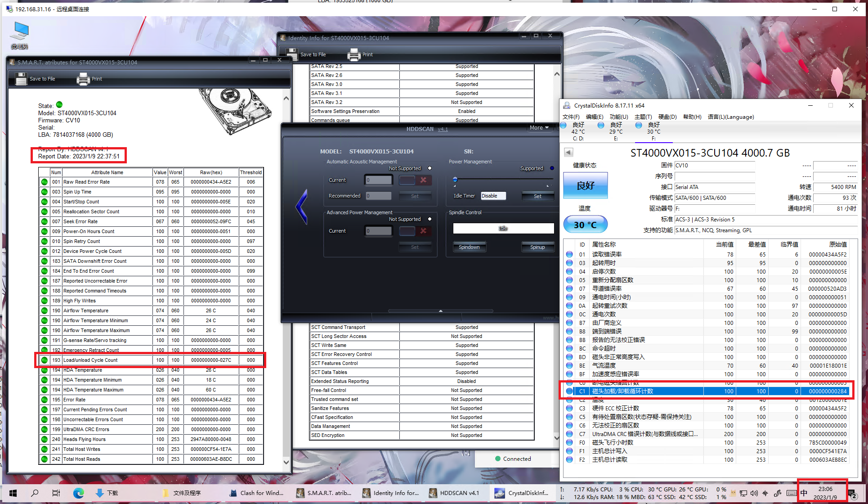Open the 主题(T) menu
This screenshot has height=504, width=868.
pos(643,117)
